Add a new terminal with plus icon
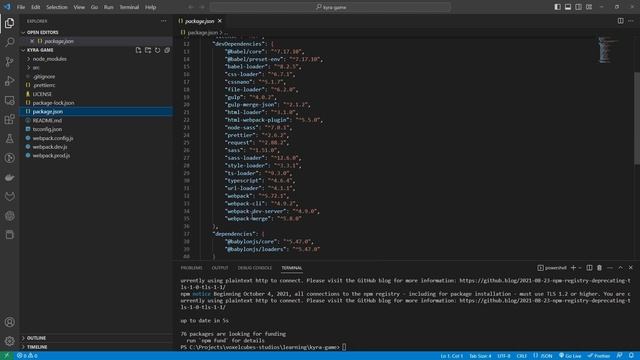Image resolution: width=640 pixels, height=360 pixels. tap(573, 268)
